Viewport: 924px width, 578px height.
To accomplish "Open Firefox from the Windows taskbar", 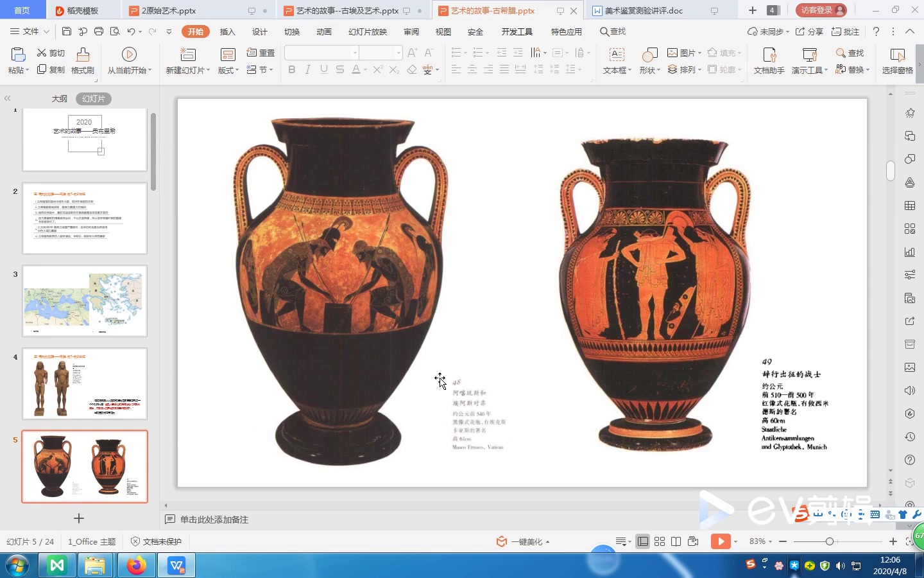I will pyautogui.click(x=136, y=566).
